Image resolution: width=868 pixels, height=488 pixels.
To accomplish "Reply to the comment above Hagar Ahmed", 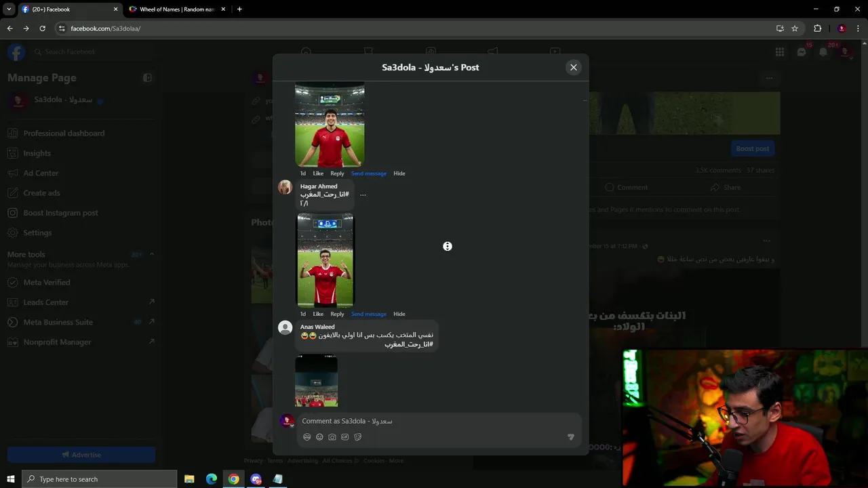I will (337, 174).
